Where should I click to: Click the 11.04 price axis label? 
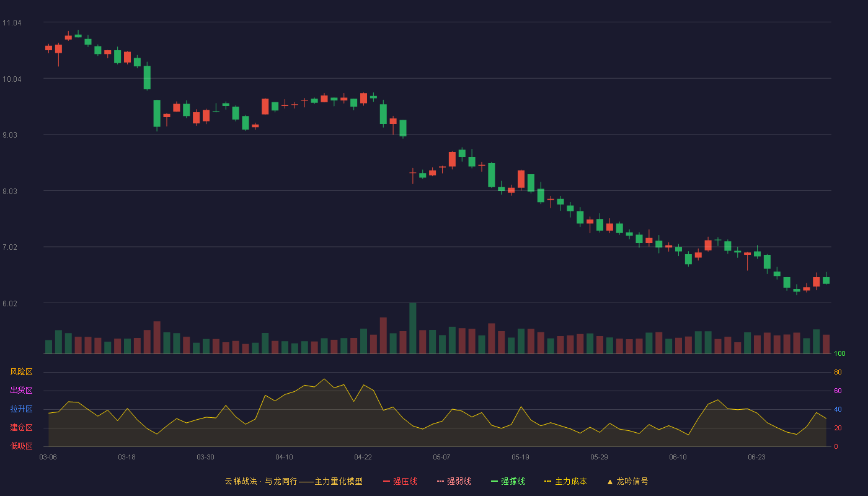pos(12,23)
